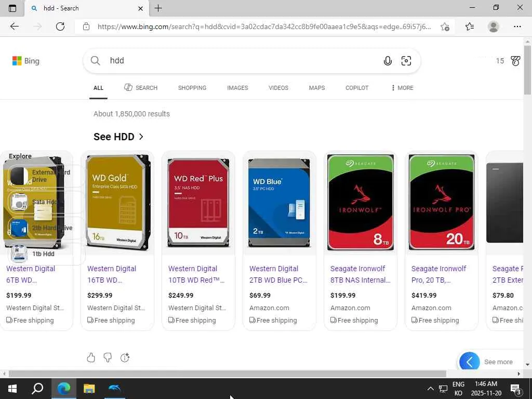This screenshot has height=399, width=532.
Task: Click the $419.99 price text
Action: 424,296
